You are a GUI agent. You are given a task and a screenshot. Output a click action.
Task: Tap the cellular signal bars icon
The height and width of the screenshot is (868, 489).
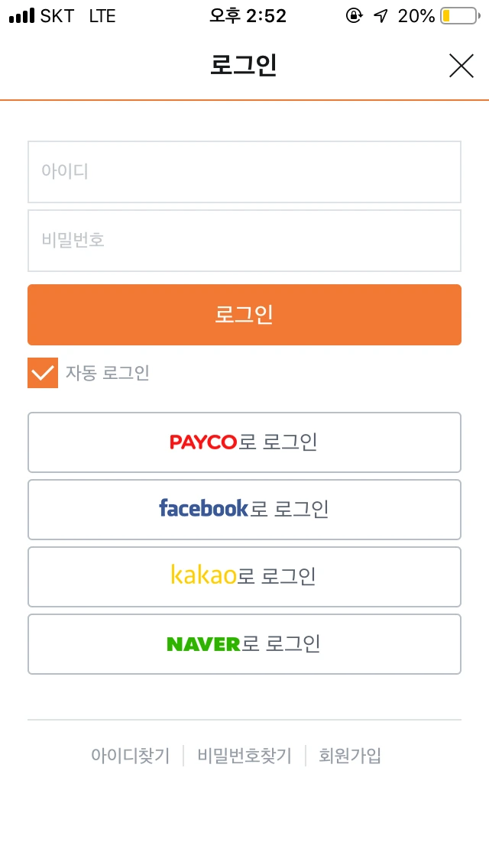point(22,16)
